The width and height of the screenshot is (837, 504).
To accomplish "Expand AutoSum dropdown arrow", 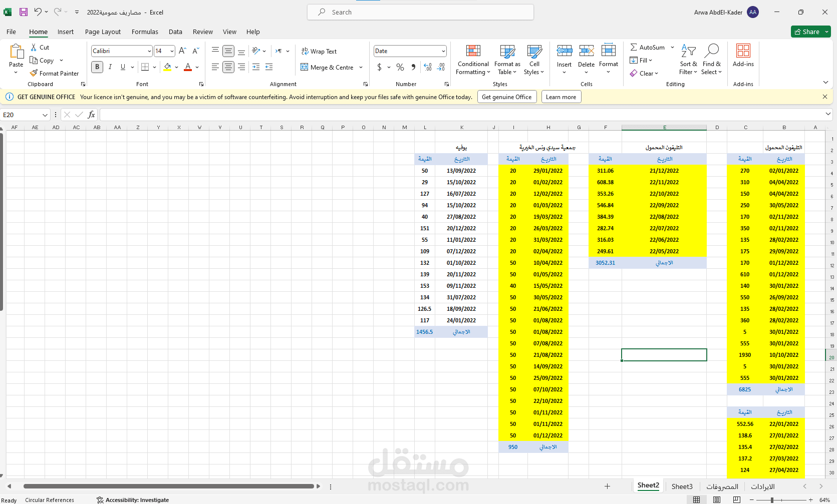I will point(672,47).
